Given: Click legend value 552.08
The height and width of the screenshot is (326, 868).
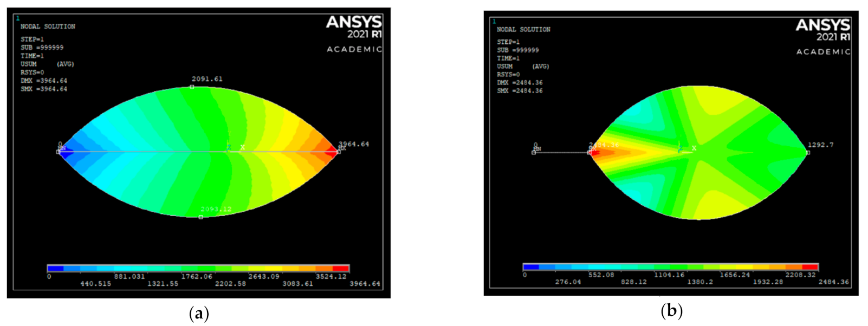Looking at the screenshot, I should click(x=601, y=275).
